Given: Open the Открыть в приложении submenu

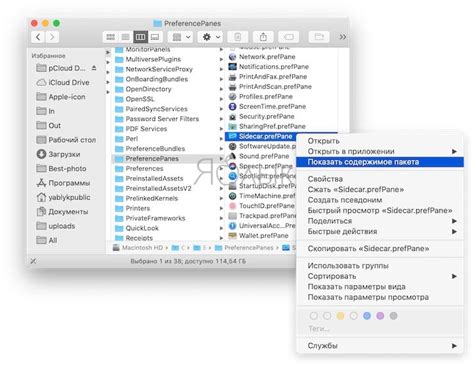Looking at the screenshot, I should pos(380,151).
